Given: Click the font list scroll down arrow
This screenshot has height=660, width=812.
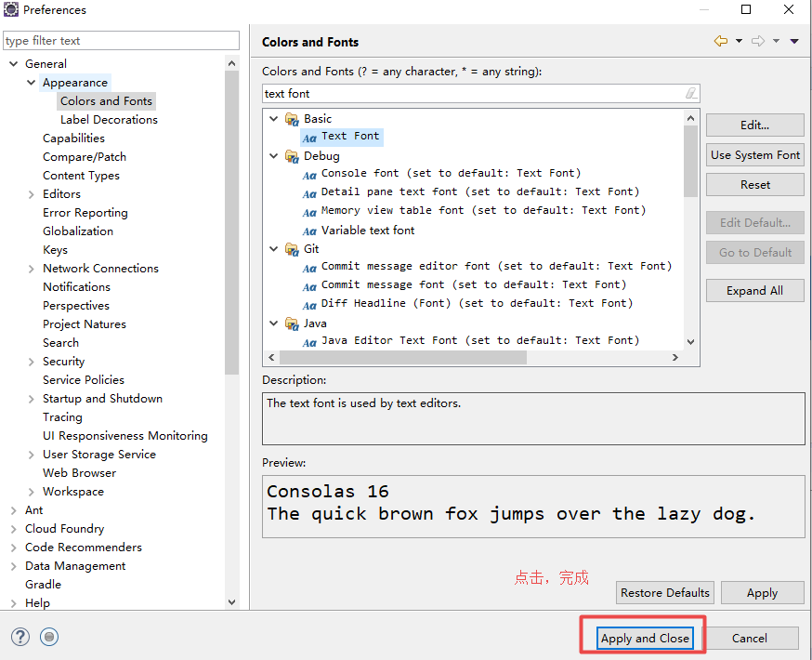Looking at the screenshot, I should [x=690, y=341].
